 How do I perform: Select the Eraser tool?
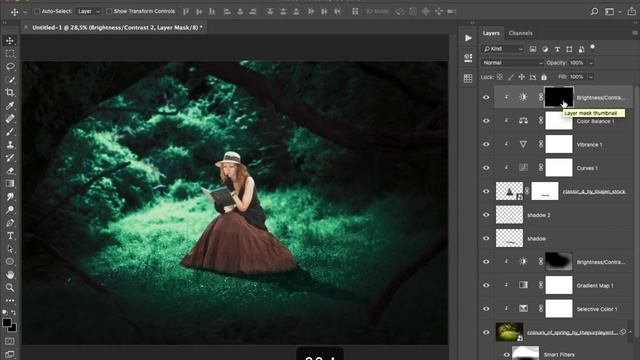pos(10,171)
